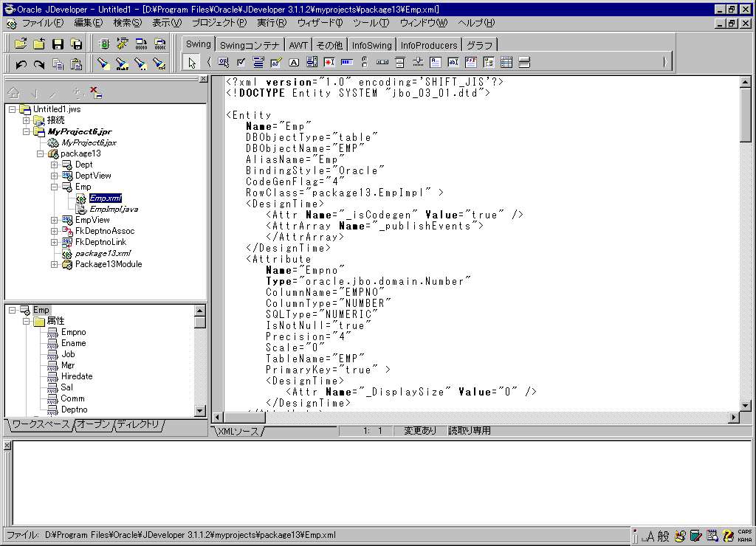756x546 pixels.
Task: Collapse the Untitled1.jws workspace node
Action: pos(13,109)
